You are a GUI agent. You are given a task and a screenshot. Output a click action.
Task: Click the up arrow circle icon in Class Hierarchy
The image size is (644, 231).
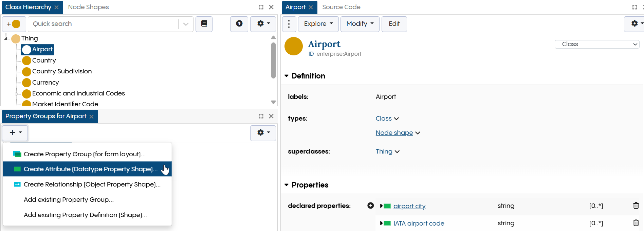239,24
